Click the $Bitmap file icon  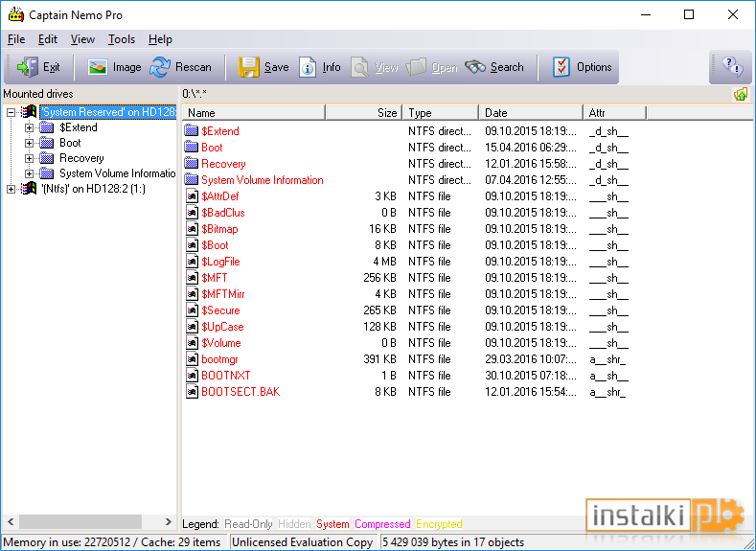[192, 229]
